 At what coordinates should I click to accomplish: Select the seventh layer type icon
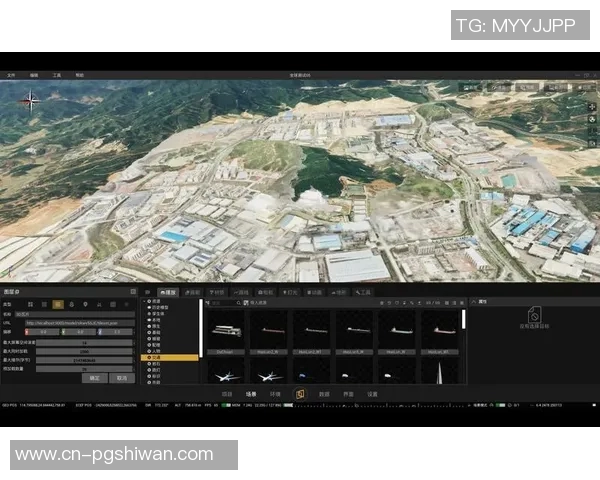[113, 304]
